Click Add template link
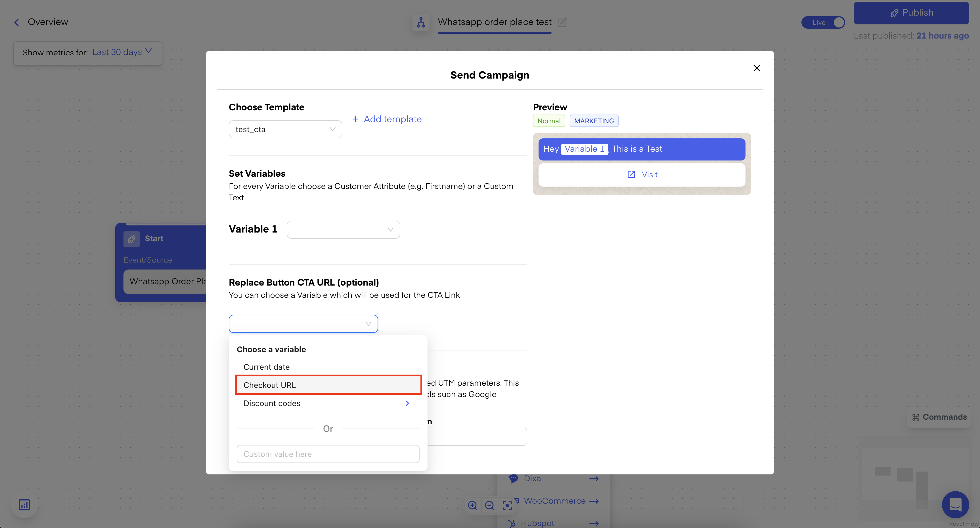The image size is (980, 528). [x=387, y=119]
